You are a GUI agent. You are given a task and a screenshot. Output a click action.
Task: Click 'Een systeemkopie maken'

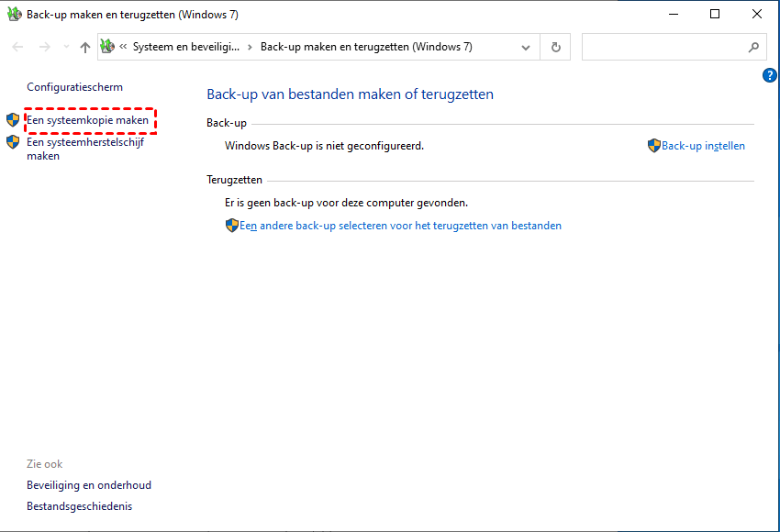(87, 120)
